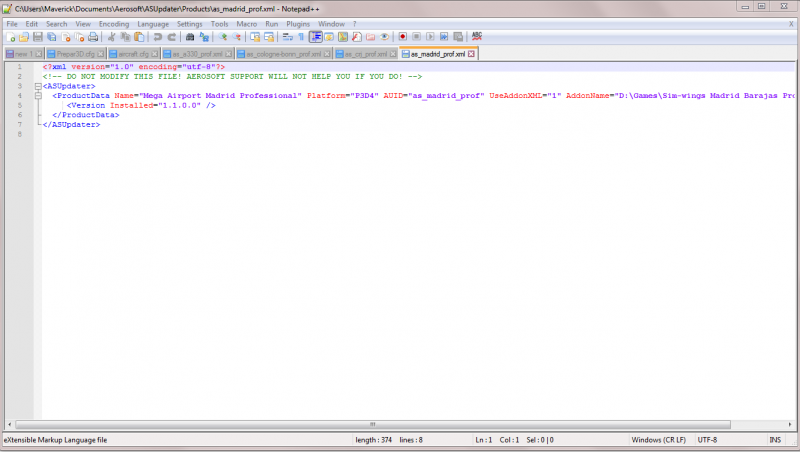Toggle the Indent Guide button
Viewport: 800px width, 452px height.
(315, 37)
